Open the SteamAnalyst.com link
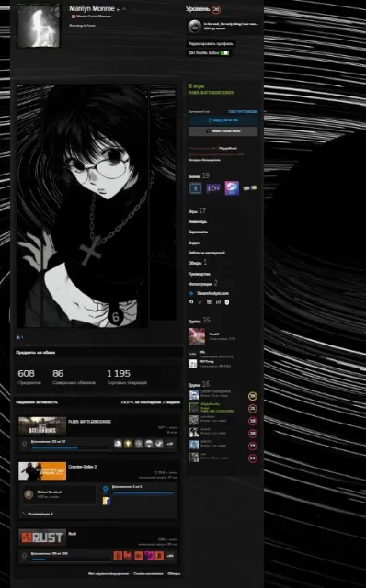Viewport: 366px width, 588px height. [212, 293]
